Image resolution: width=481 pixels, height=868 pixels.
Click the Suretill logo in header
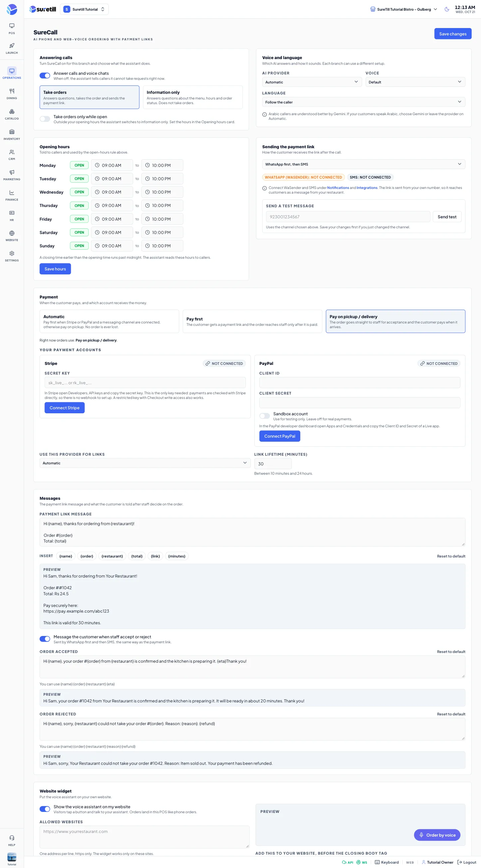click(43, 9)
